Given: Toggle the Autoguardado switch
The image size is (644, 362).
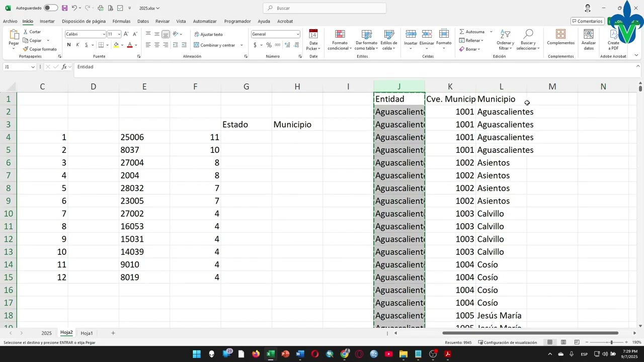Looking at the screenshot, I should point(50,8).
